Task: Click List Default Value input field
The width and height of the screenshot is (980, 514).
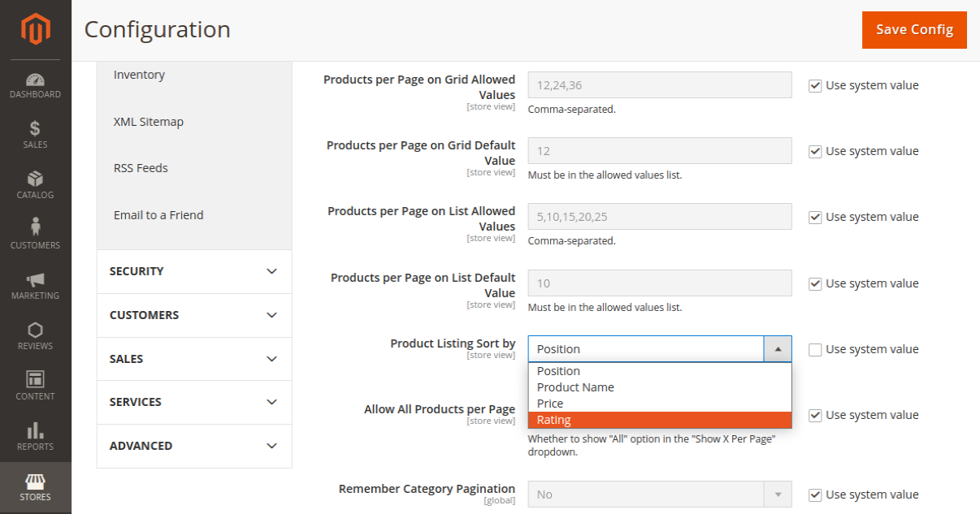Action: point(660,283)
